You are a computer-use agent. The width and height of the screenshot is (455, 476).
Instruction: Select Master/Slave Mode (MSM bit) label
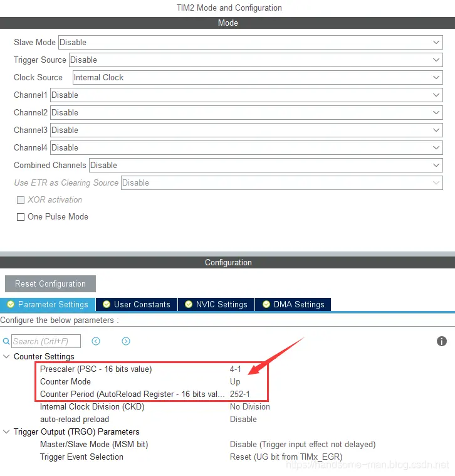click(x=94, y=445)
